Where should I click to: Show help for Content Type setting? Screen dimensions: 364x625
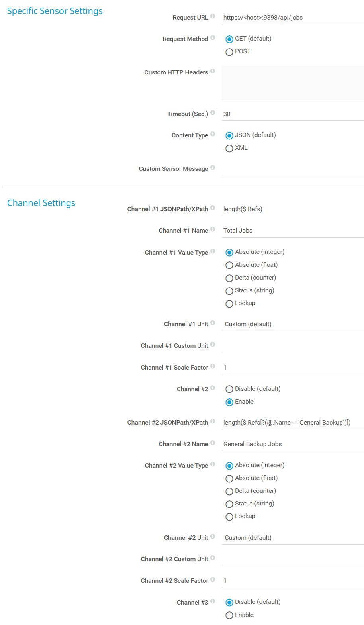coord(213,134)
